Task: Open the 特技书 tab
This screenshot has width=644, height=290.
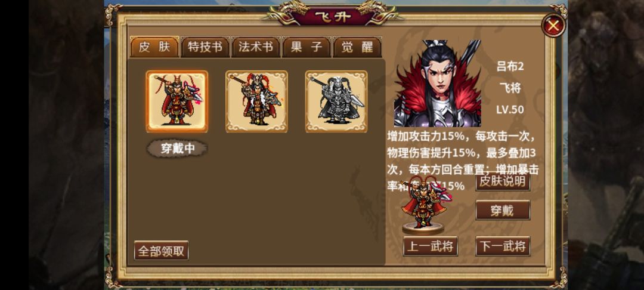Action: coord(205,47)
